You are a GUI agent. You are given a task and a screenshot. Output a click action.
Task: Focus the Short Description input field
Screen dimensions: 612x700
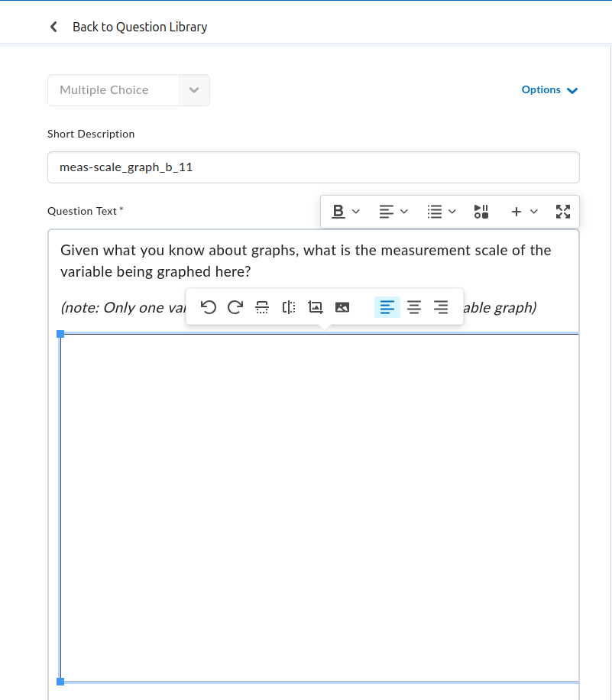coord(313,167)
